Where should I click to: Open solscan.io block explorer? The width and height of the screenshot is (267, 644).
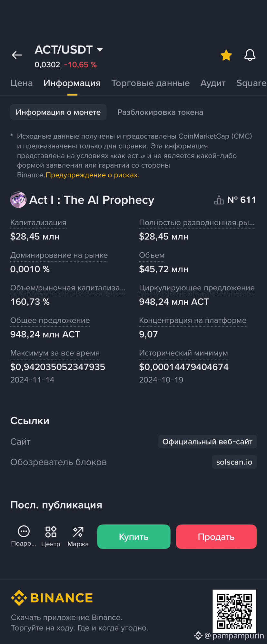point(234,462)
